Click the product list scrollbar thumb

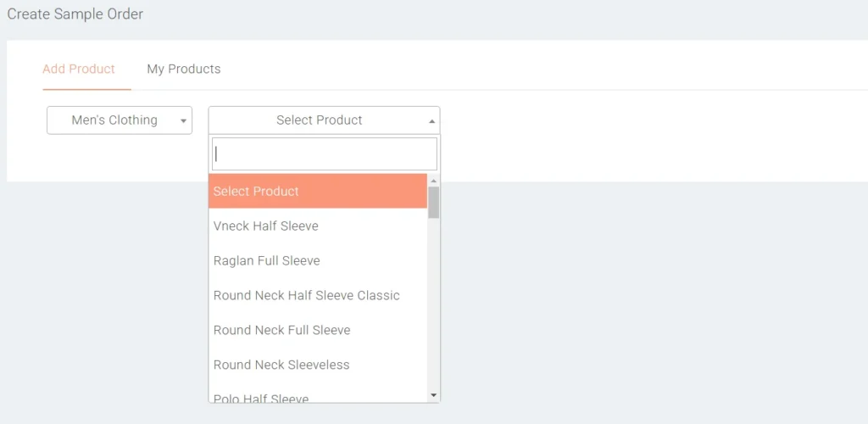pyautogui.click(x=434, y=203)
